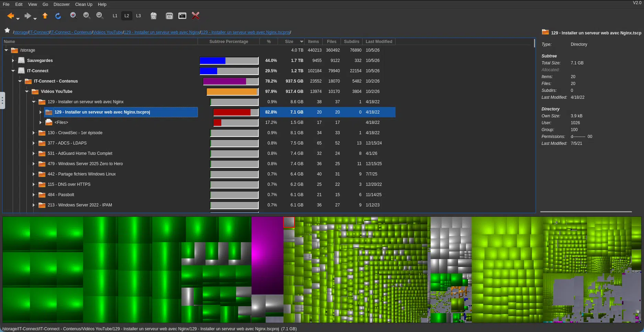Expand the <Files> entry
Image resolution: width=644 pixels, height=332 pixels.
[41, 122]
